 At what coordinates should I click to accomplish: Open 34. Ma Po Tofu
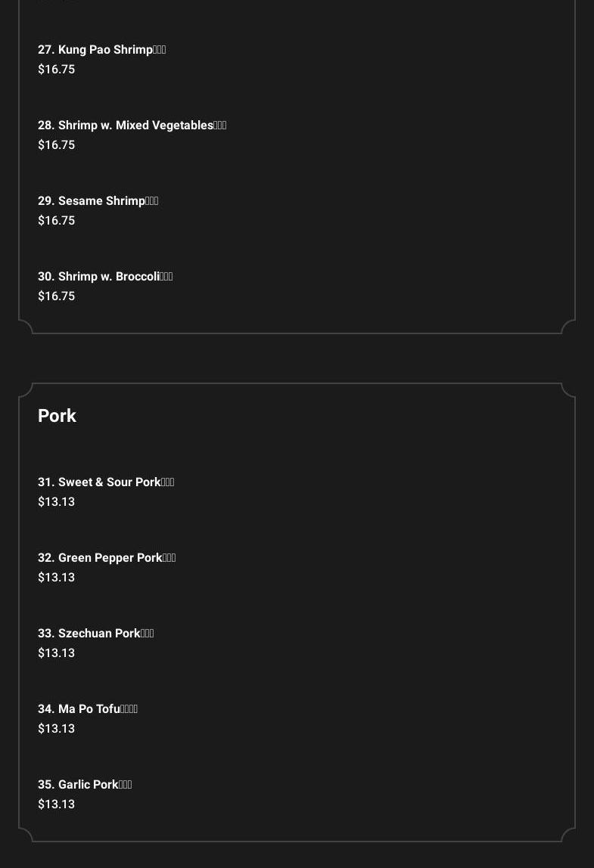(x=88, y=709)
